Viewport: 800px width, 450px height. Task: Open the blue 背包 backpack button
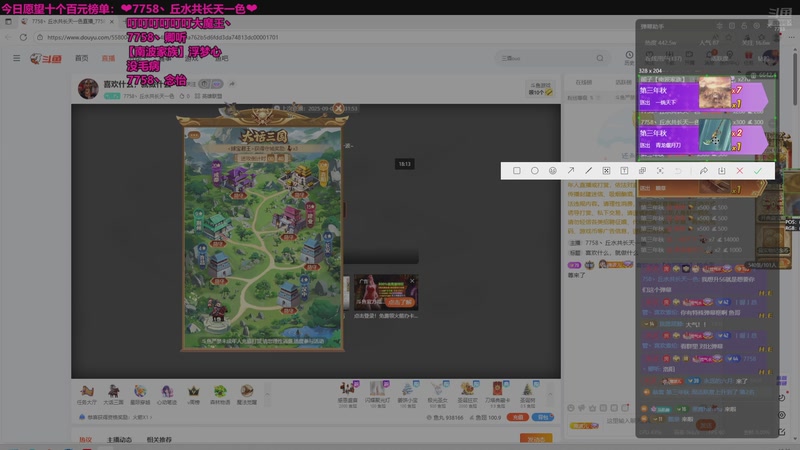[x=542, y=417]
